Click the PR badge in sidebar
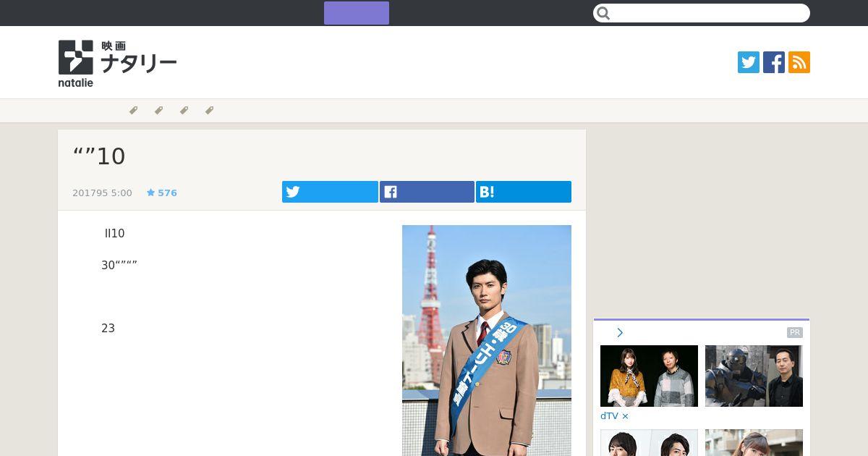The height and width of the screenshot is (456, 868). (795, 333)
